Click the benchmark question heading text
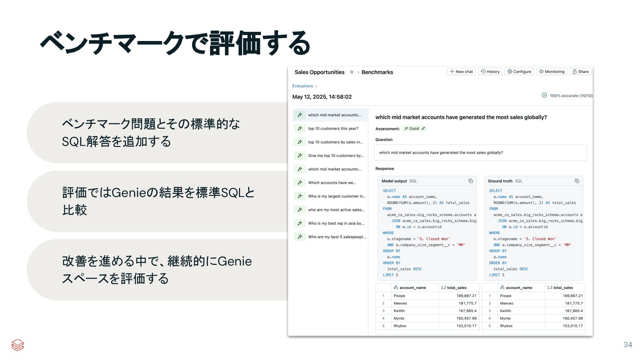Image resolution: width=644 pixels, height=363 pixels. [x=461, y=117]
